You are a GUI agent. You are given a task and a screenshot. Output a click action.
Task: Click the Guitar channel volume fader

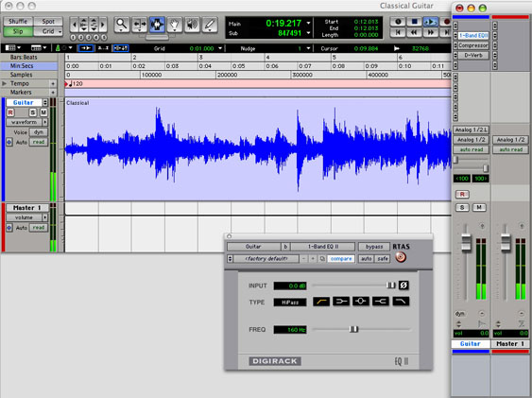tap(466, 243)
